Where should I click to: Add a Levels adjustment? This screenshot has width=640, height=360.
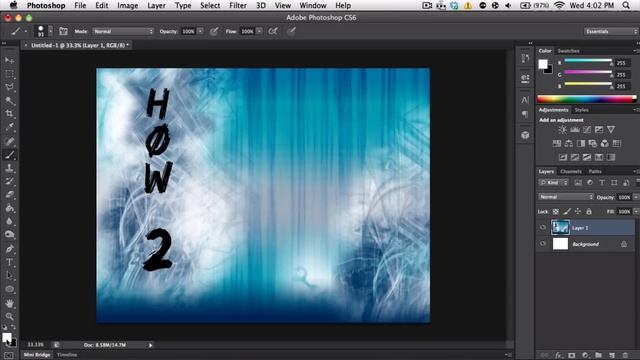coord(575,130)
